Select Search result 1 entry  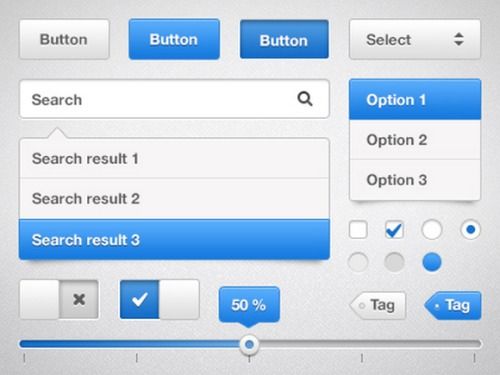tap(174, 159)
